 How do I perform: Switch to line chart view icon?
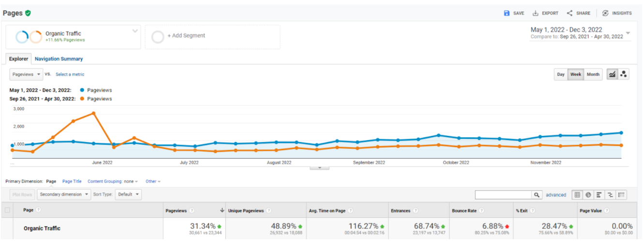(x=613, y=74)
